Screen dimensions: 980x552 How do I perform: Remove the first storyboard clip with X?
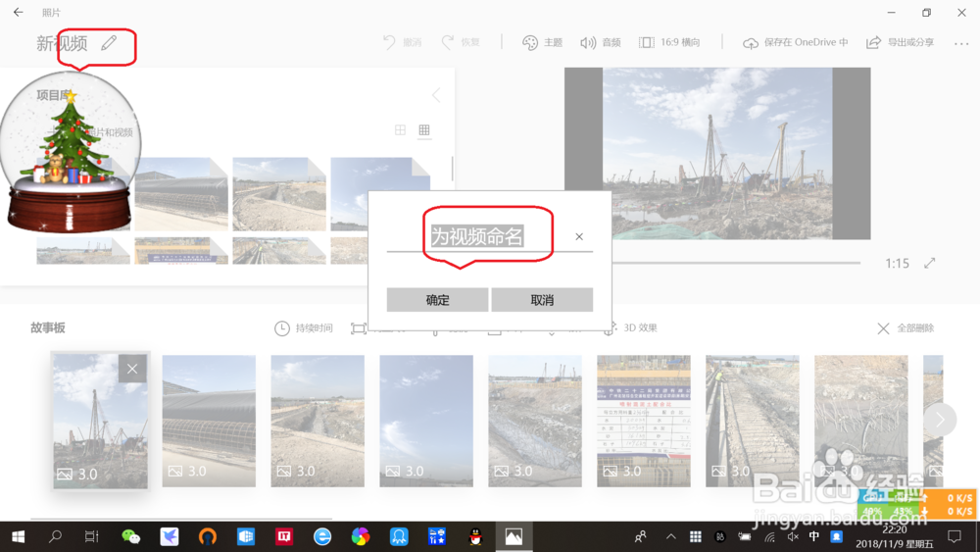coord(132,369)
